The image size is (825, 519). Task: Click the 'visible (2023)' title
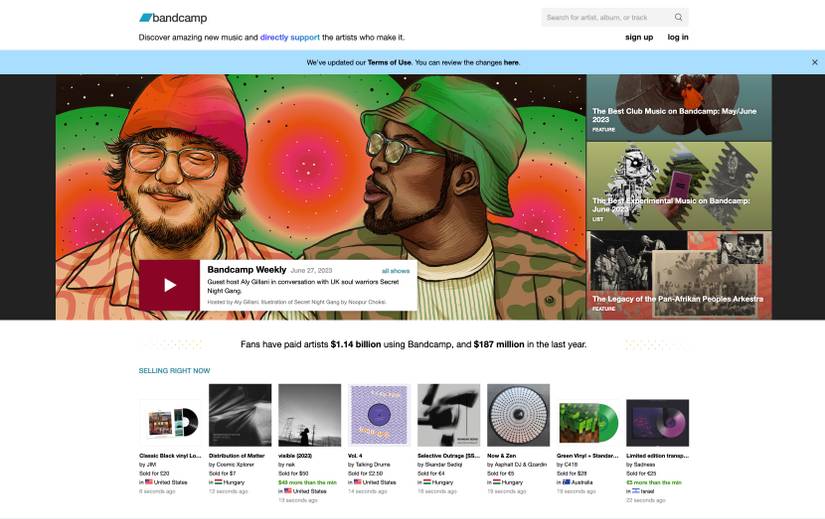coord(295,456)
